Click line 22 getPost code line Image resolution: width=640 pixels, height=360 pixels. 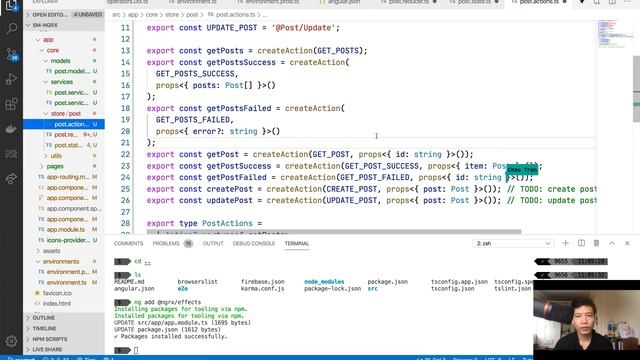pyautogui.click(x=310, y=154)
